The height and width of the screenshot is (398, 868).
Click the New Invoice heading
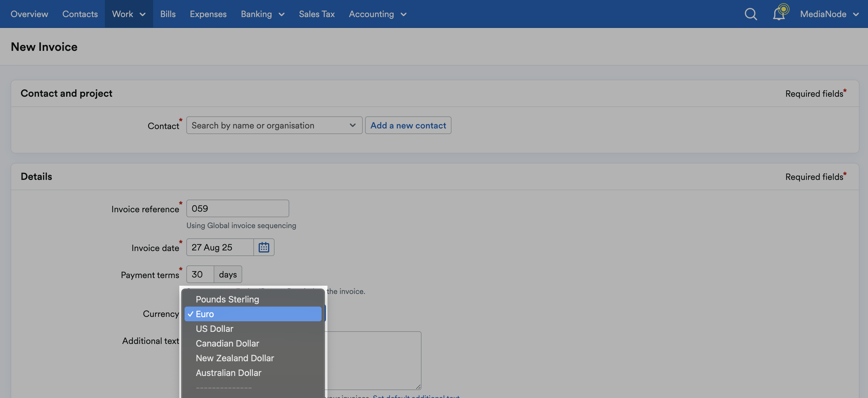pyautogui.click(x=44, y=47)
